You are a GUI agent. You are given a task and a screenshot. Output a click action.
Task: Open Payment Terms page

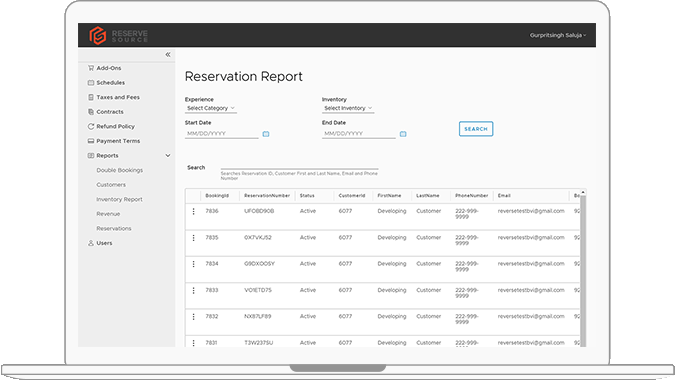pos(118,141)
